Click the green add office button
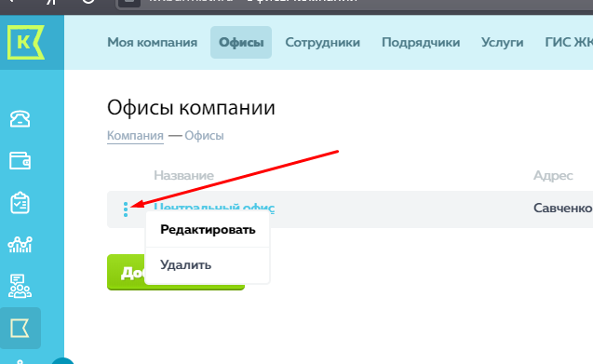593x364 pixels. click(x=175, y=272)
